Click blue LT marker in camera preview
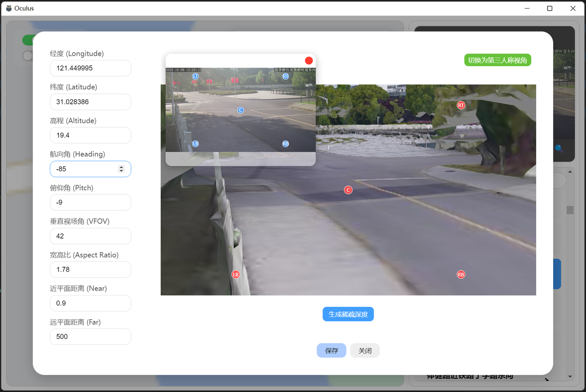 195,76
